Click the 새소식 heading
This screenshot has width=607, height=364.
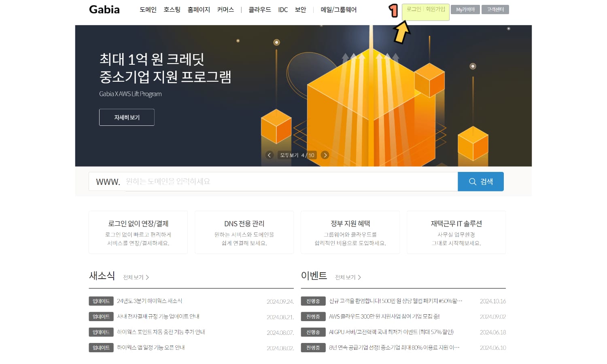[x=102, y=275]
